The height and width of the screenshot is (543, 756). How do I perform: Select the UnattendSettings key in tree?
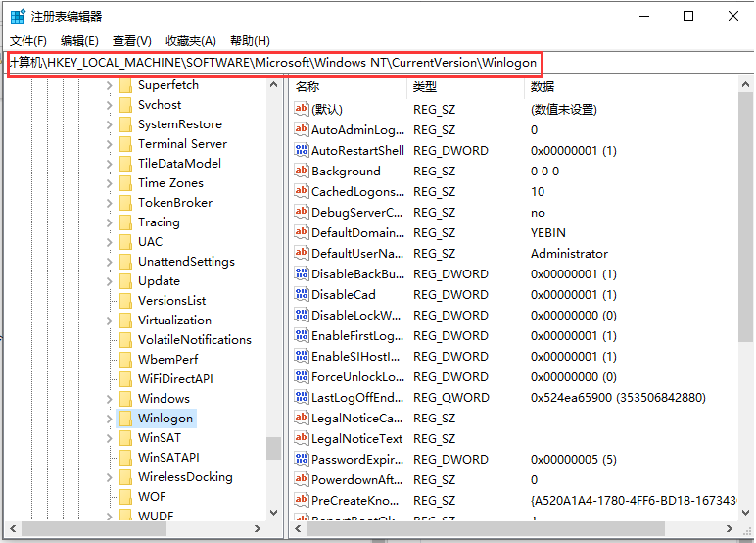click(186, 262)
